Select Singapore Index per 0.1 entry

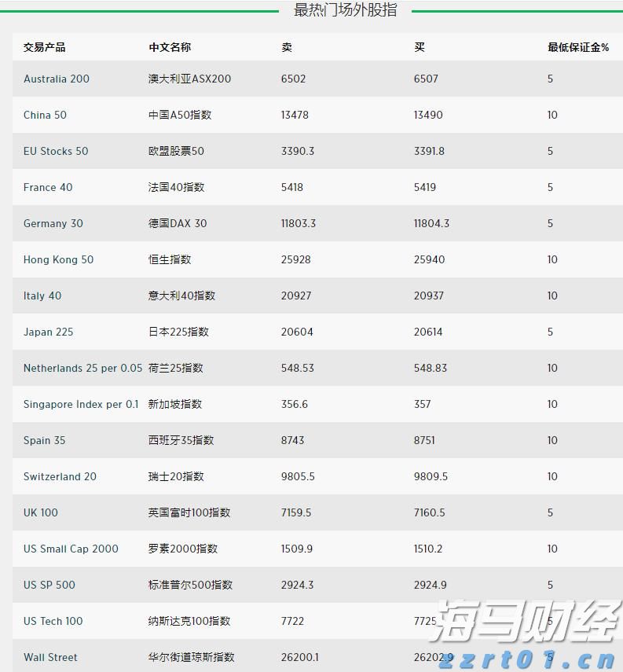click(x=81, y=404)
